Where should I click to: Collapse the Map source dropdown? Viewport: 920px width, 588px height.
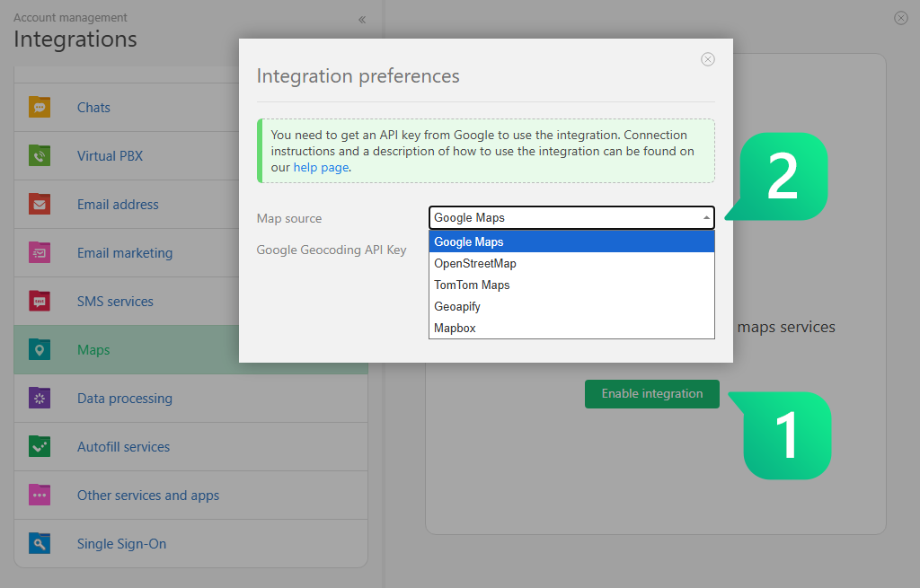pos(571,217)
